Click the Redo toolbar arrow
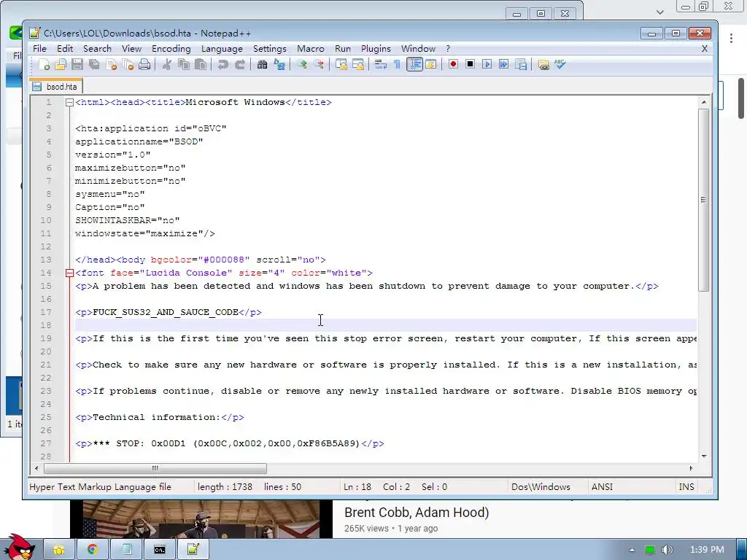The height and width of the screenshot is (560, 747). [x=239, y=64]
